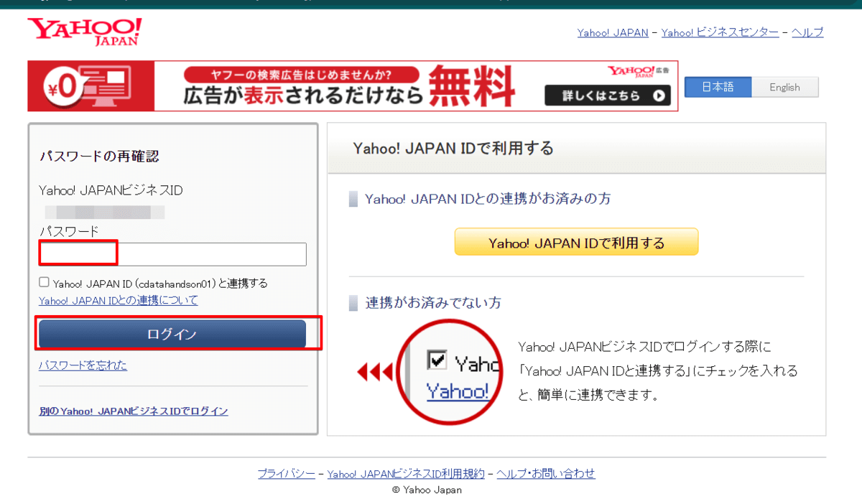Open the ヘルプ link in header
This screenshot has width=862, height=504.
pos(807,32)
